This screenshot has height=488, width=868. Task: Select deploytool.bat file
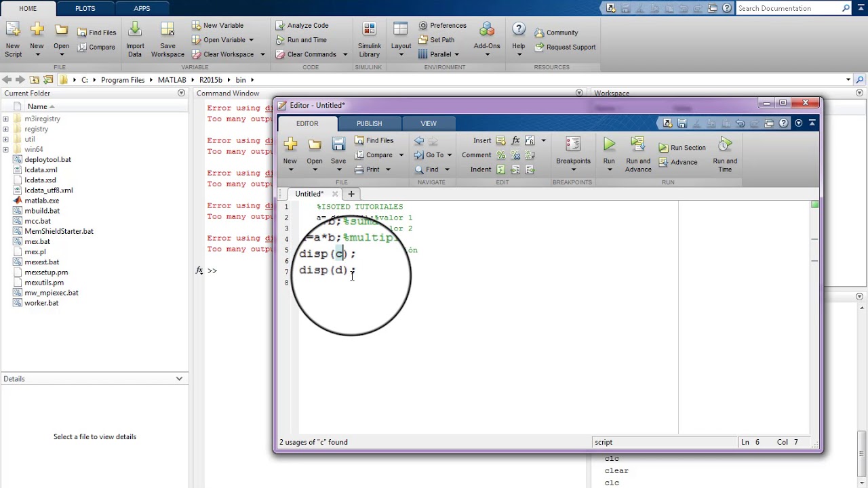[47, 159]
